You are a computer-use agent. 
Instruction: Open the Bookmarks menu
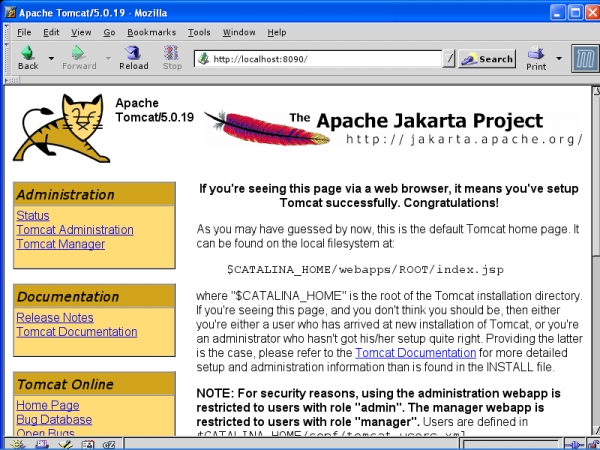tap(152, 33)
